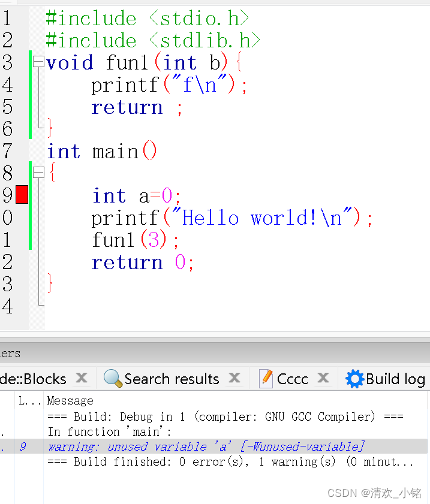
Task: Click the "In function 'main':" message
Action: click(x=109, y=431)
